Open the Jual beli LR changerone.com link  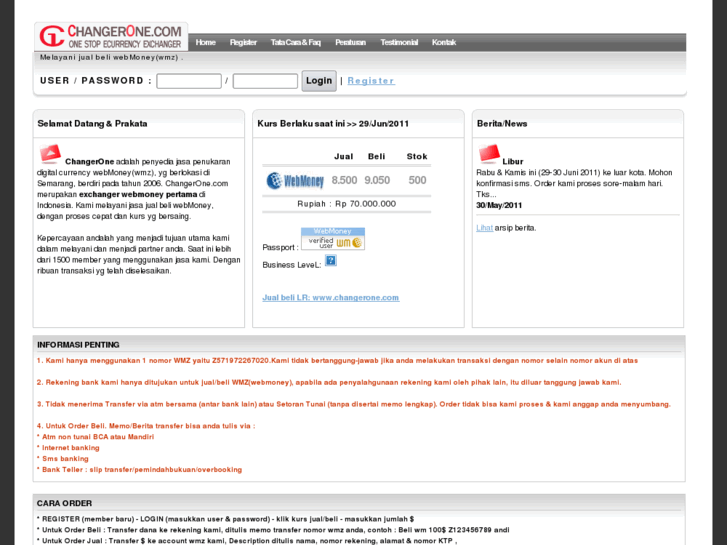331,298
